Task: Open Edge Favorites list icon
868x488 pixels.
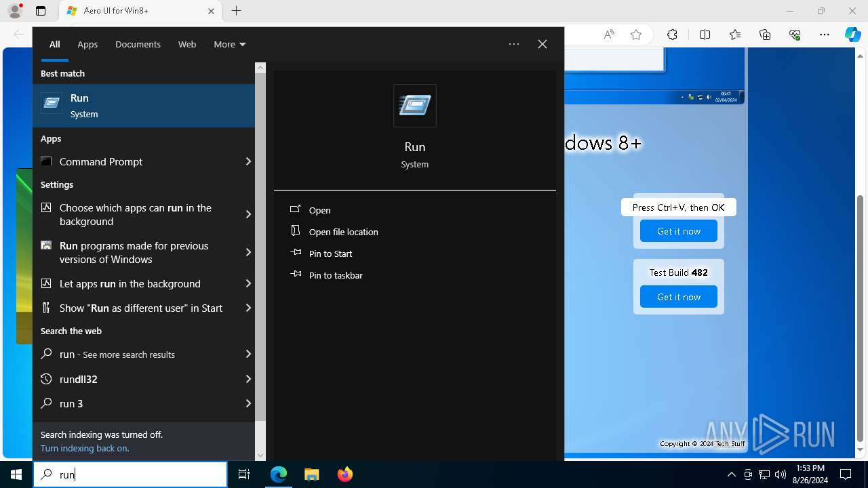Action: pos(735,35)
